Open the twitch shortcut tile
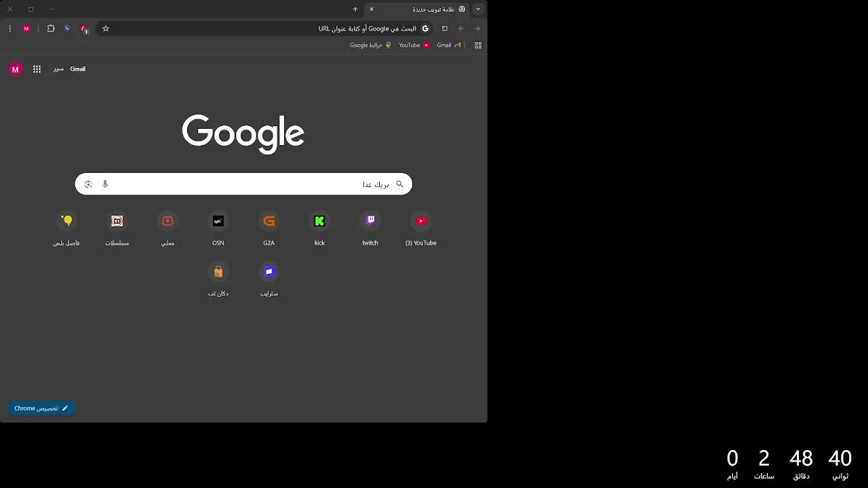Viewport: 868px width, 488px height. (x=370, y=228)
